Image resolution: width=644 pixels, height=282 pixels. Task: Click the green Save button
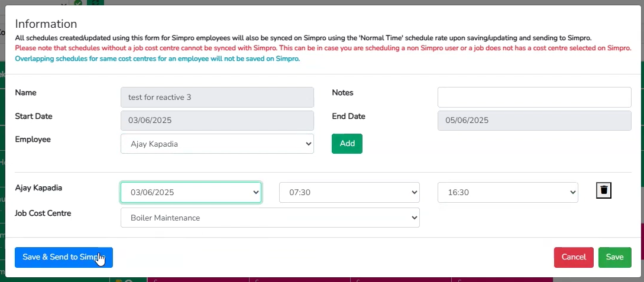[x=615, y=257]
